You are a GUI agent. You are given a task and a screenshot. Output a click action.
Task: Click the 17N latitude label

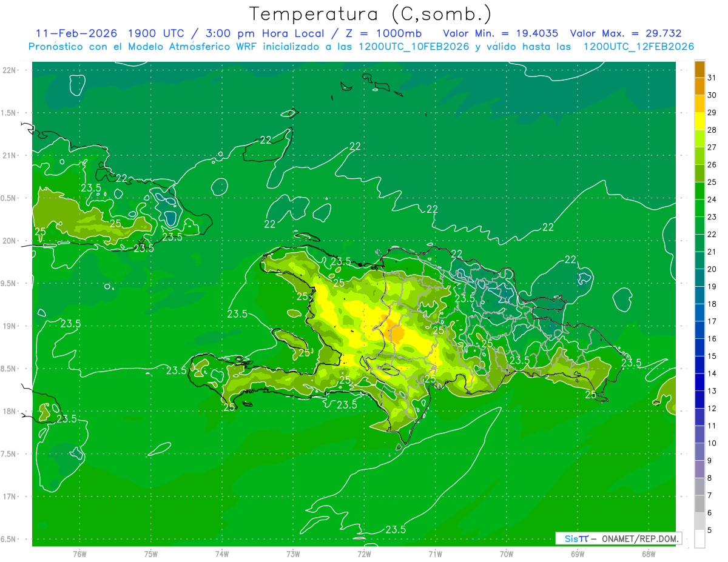pyautogui.click(x=10, y=496)
